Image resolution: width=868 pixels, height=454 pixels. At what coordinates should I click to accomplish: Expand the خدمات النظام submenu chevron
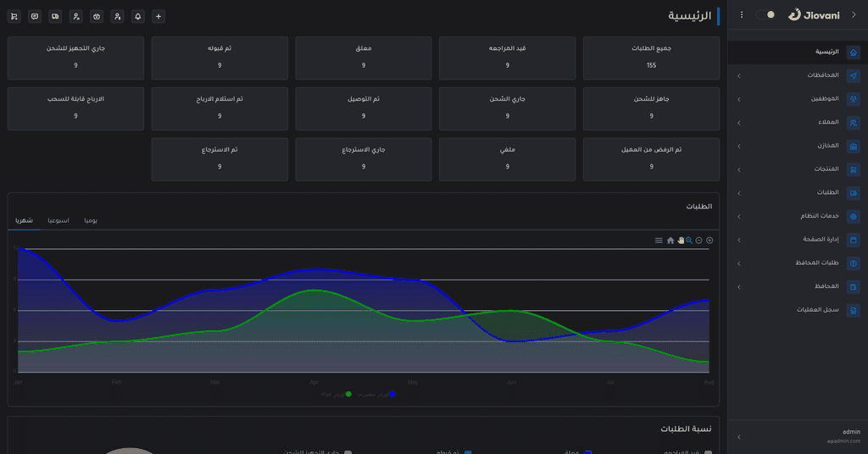click(x=739, y=217)
